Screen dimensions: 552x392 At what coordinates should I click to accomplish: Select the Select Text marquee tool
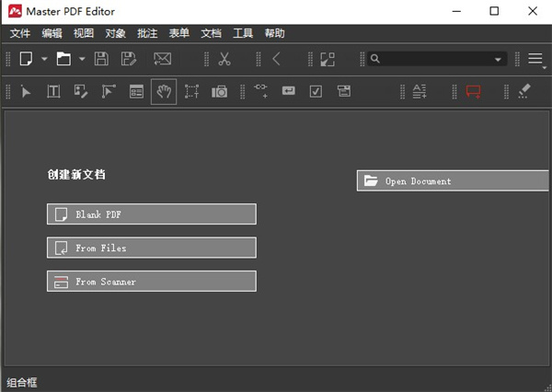191,92
